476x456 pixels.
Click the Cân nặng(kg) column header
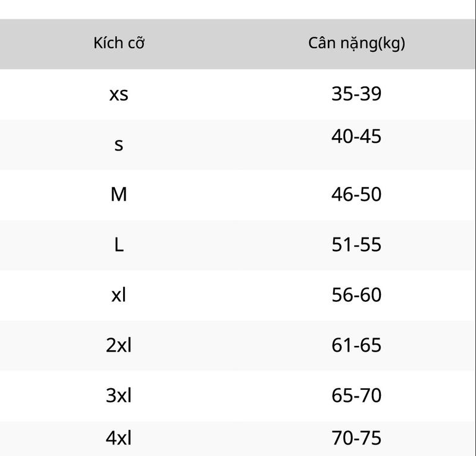(x=356, y=43)
